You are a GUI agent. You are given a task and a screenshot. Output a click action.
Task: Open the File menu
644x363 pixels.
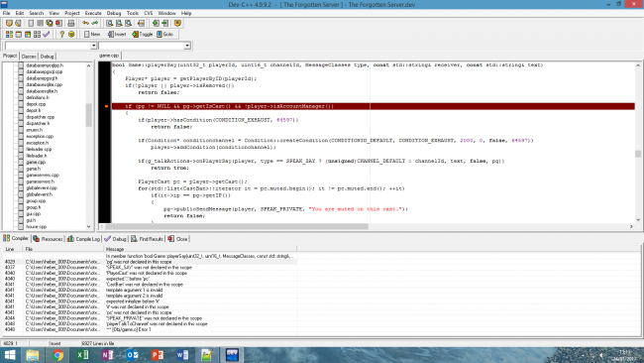[x=7, y=13]
